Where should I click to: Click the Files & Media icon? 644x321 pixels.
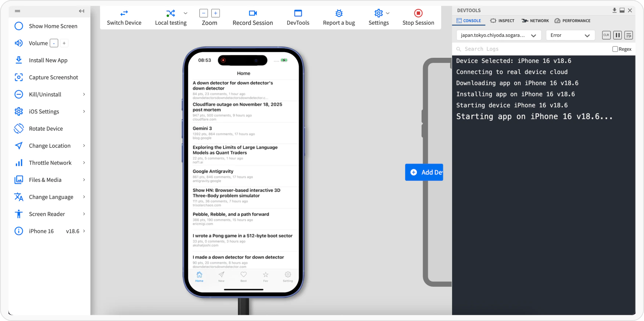(19, 180)
